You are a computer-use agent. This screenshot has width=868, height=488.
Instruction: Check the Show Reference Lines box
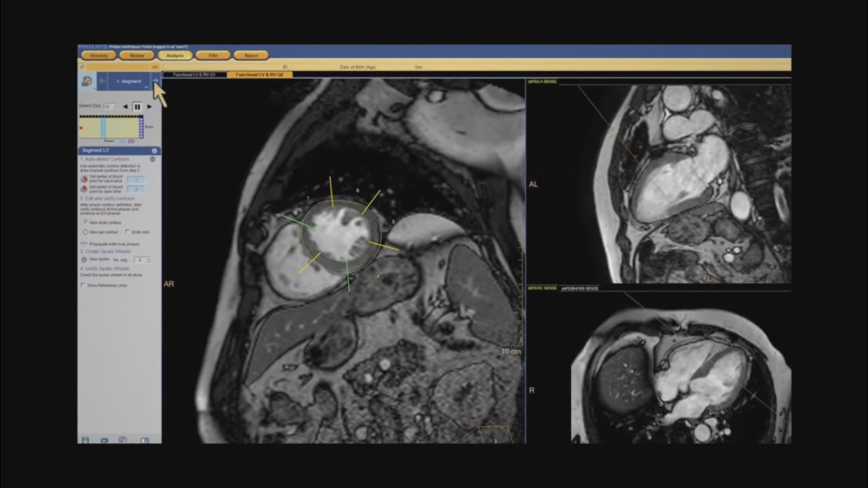[x=83, y=285]
